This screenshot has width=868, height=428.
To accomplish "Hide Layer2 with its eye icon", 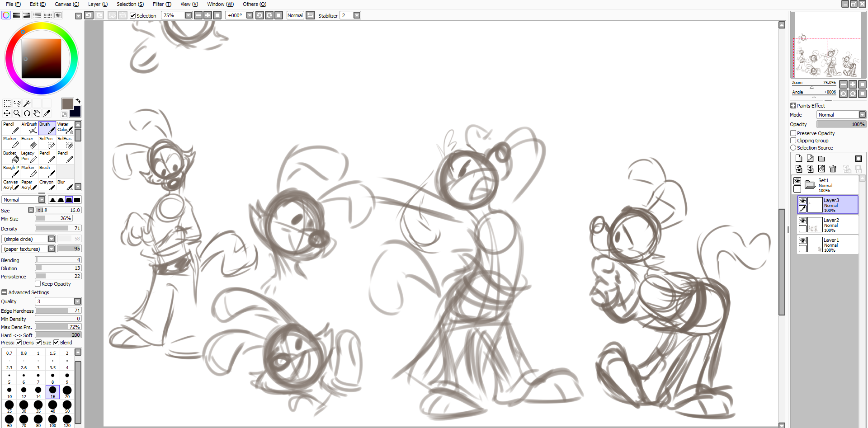I will (x=803, y=221).
